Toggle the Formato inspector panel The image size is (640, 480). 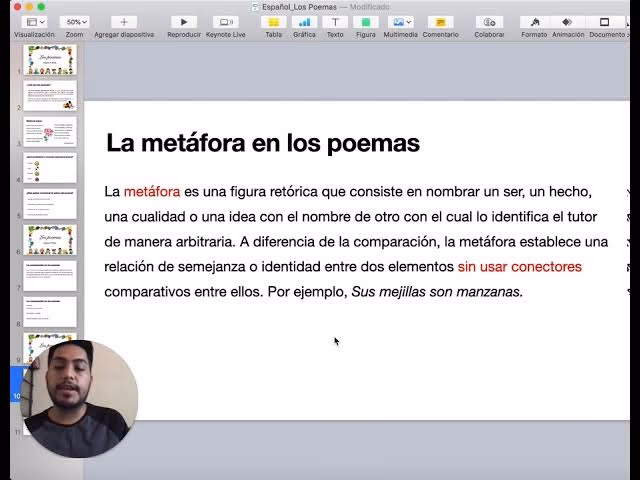pos(534,22)
